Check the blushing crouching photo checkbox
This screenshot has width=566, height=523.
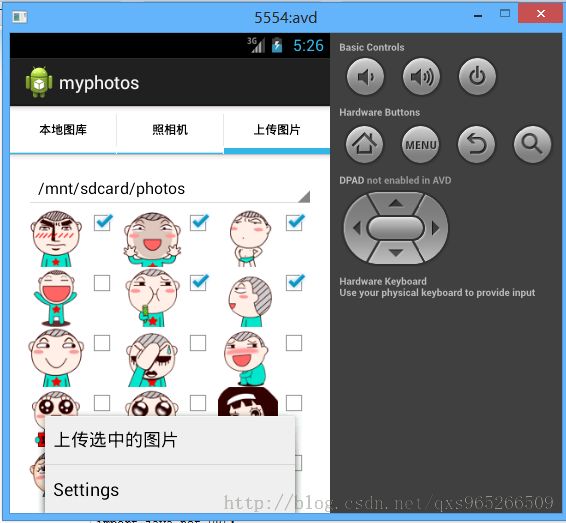(294, 343)
